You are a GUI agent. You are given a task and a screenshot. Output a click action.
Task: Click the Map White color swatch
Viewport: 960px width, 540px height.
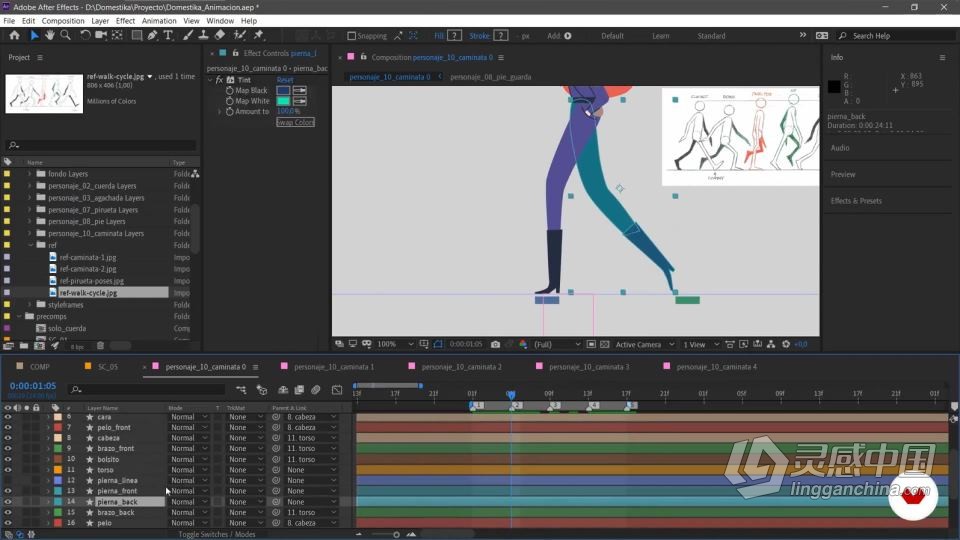pos(283,101)
